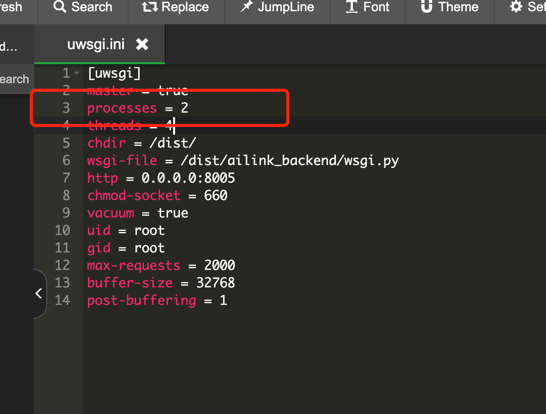The height and width of the screenshot is (414, 546).
Task: Click the Search magnifier icon in toolbar
Action: 60,7
